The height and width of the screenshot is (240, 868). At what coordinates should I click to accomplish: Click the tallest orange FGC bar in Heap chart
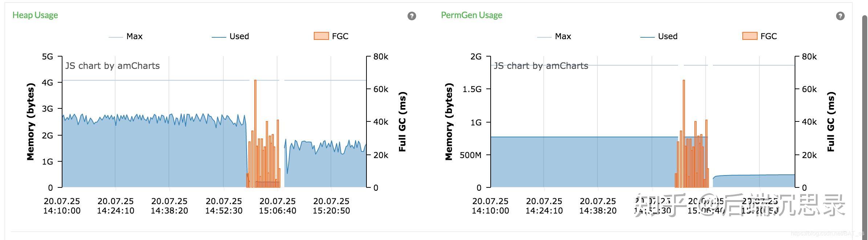click(255, 133)
